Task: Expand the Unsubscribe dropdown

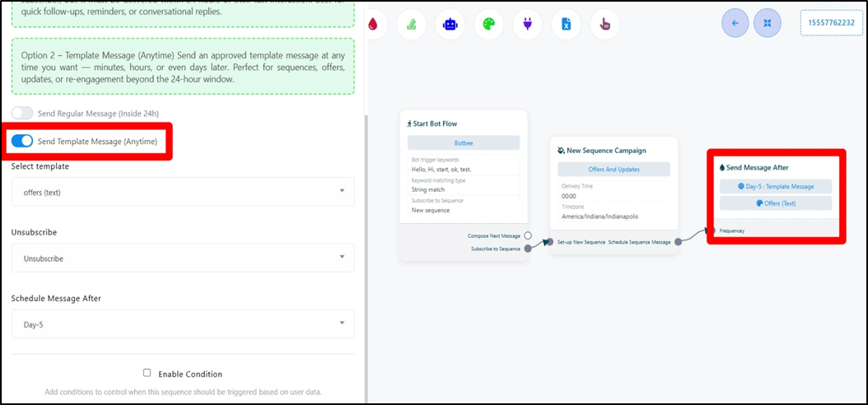Action: (183, 258)
